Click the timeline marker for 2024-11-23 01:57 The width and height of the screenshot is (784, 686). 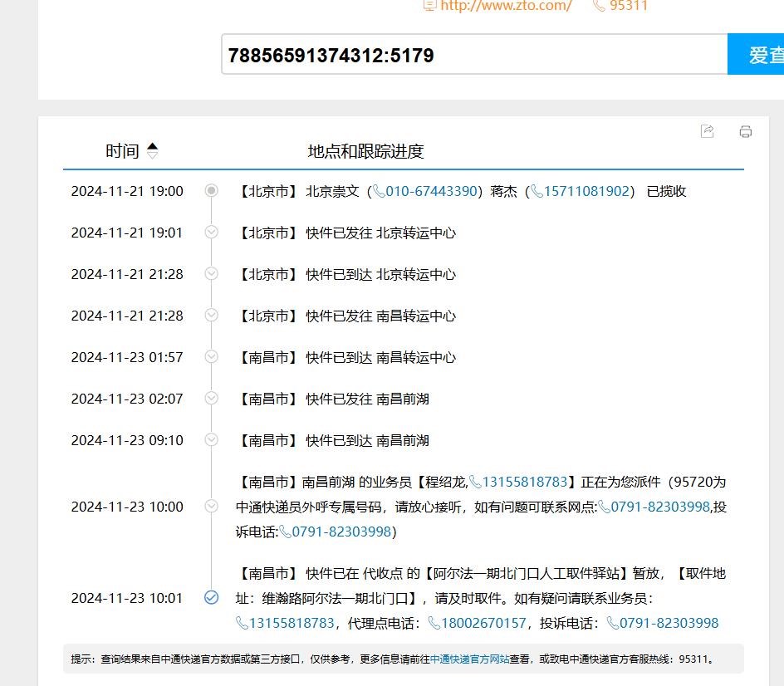pos(212,356)
